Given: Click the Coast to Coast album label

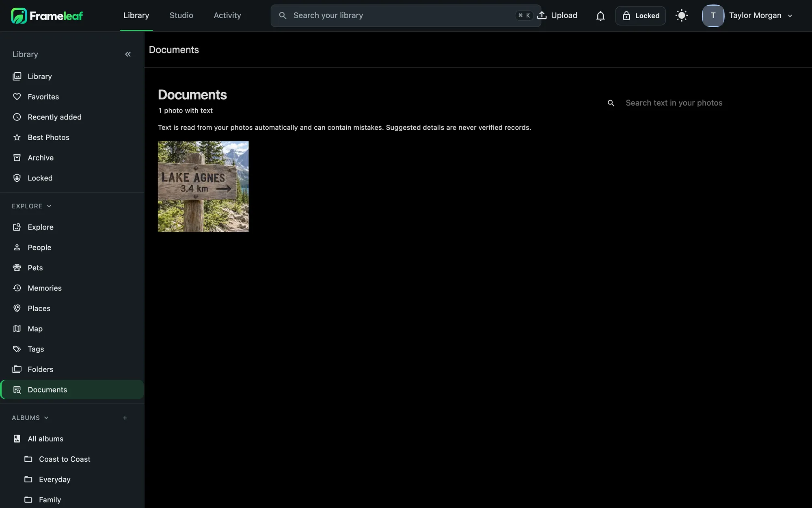Looking at the screenshot, I should [x=65, y=459].
